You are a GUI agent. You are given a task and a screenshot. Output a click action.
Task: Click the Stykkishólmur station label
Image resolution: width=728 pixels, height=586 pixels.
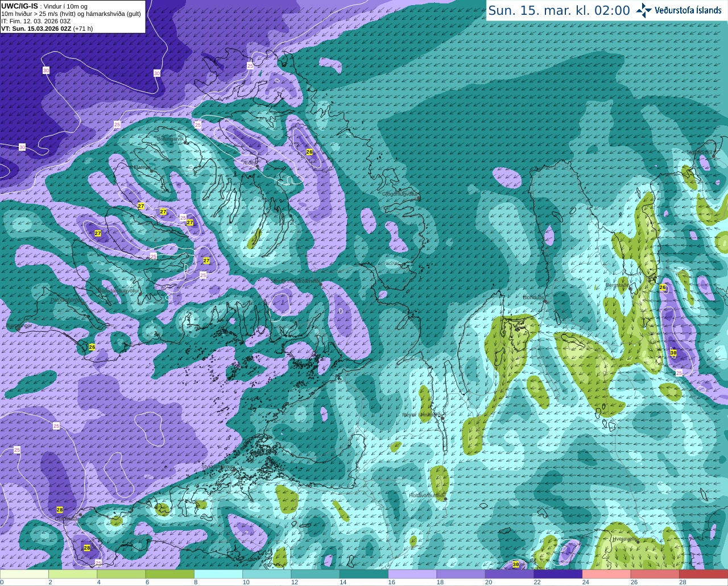click(x=218, y=467)
